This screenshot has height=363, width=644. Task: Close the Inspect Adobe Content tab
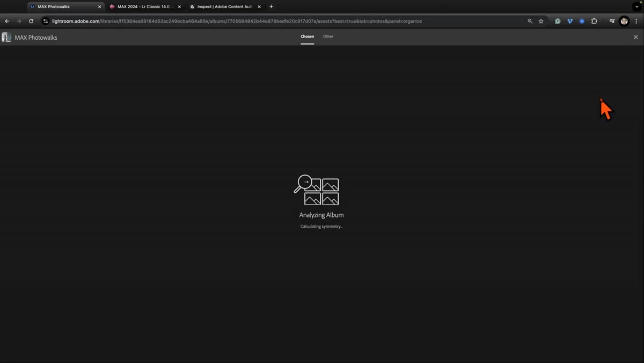point(259,6)
